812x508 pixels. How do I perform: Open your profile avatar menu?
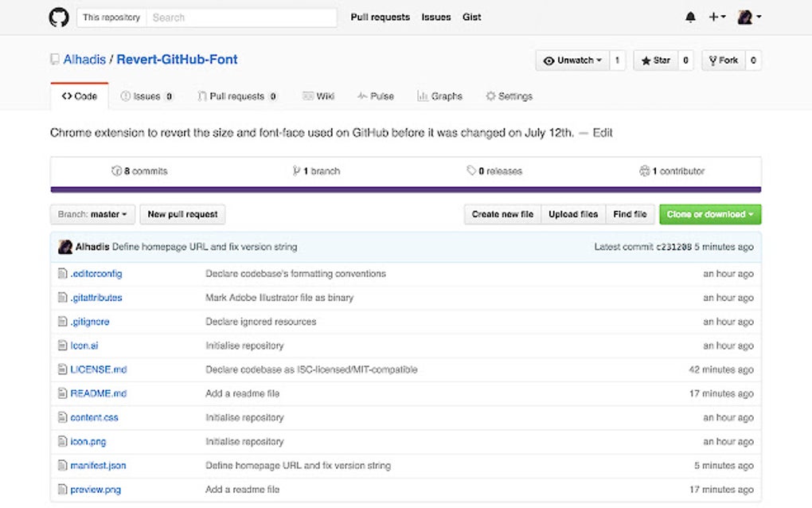pos(744,17)
